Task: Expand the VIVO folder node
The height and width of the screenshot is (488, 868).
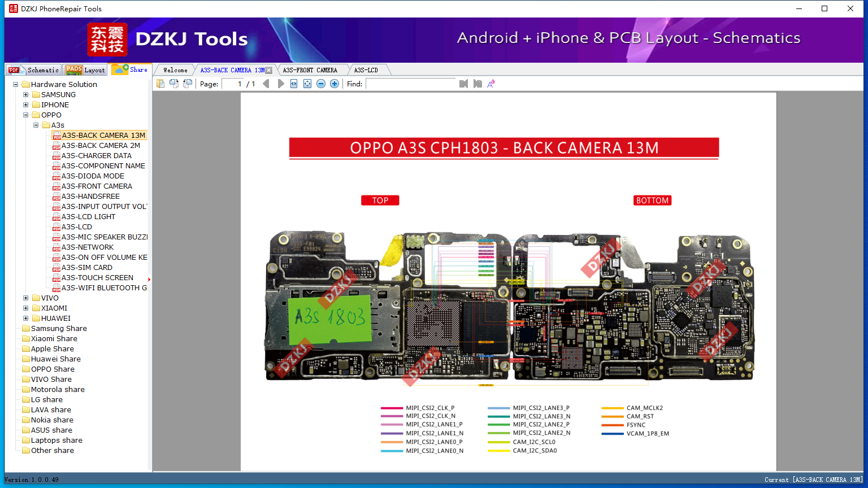Action: (x=25, y=298)
